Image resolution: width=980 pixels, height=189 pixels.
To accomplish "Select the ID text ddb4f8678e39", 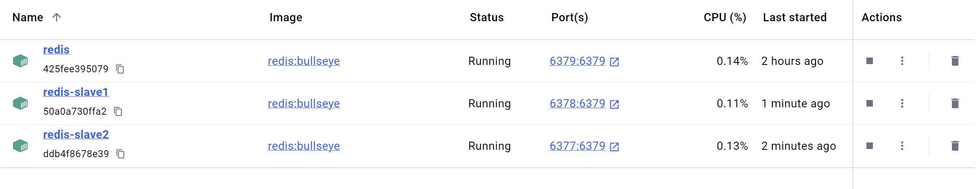I will tap(76, 154).
